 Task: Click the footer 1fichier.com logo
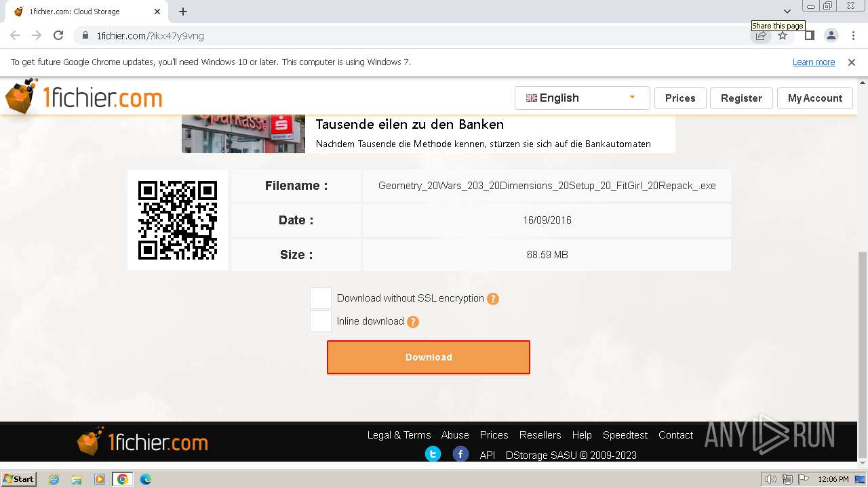tap(142, 442)
